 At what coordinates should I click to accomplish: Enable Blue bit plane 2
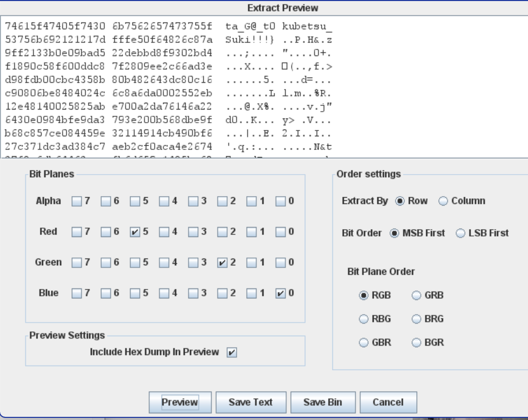click(x=223, y=293)
